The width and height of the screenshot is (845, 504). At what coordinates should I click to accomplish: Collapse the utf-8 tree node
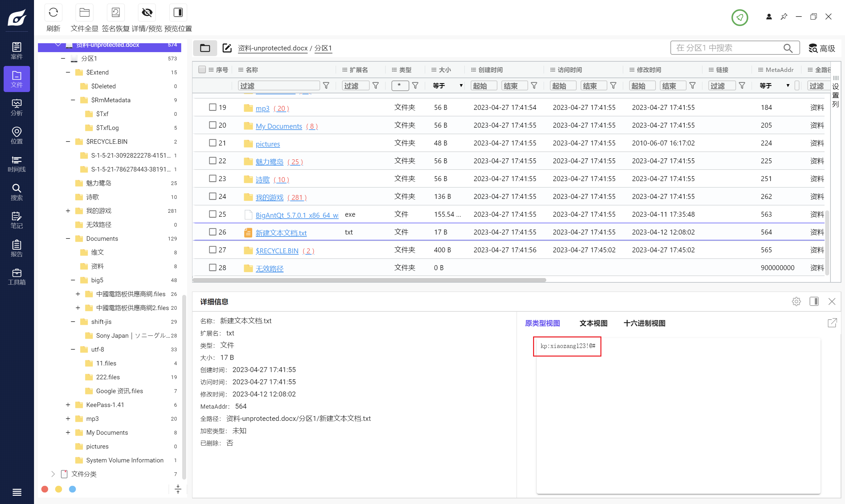coord(73,350)
